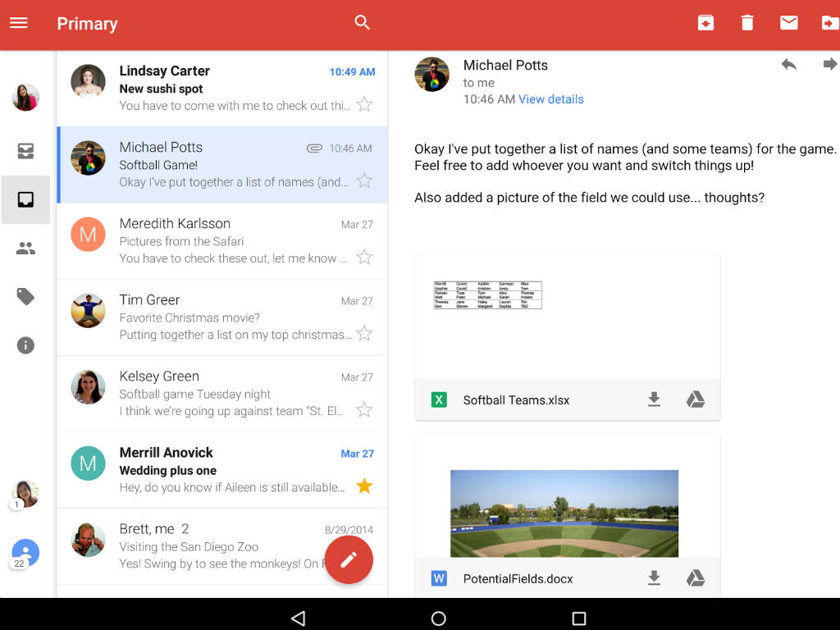Download the Softball Teams.xlsx attachment
Viewport: 840px width, 630px height.
[654, 399]
